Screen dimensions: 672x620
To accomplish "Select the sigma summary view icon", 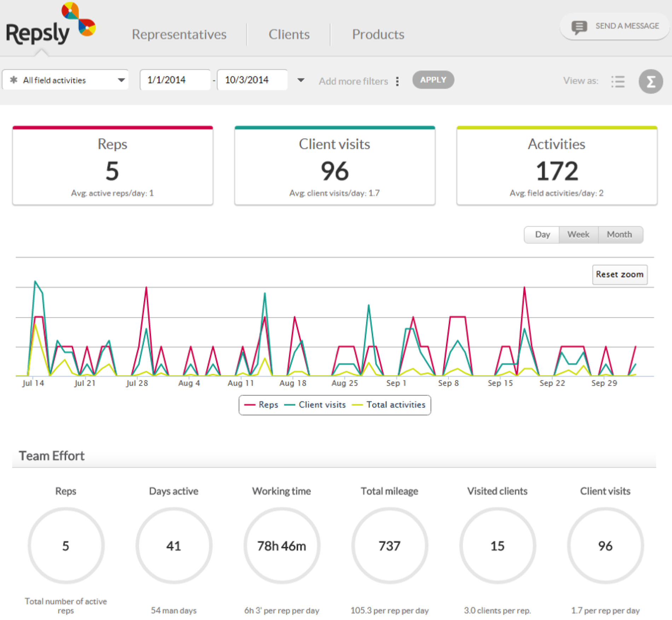I will tap(650, 82).
